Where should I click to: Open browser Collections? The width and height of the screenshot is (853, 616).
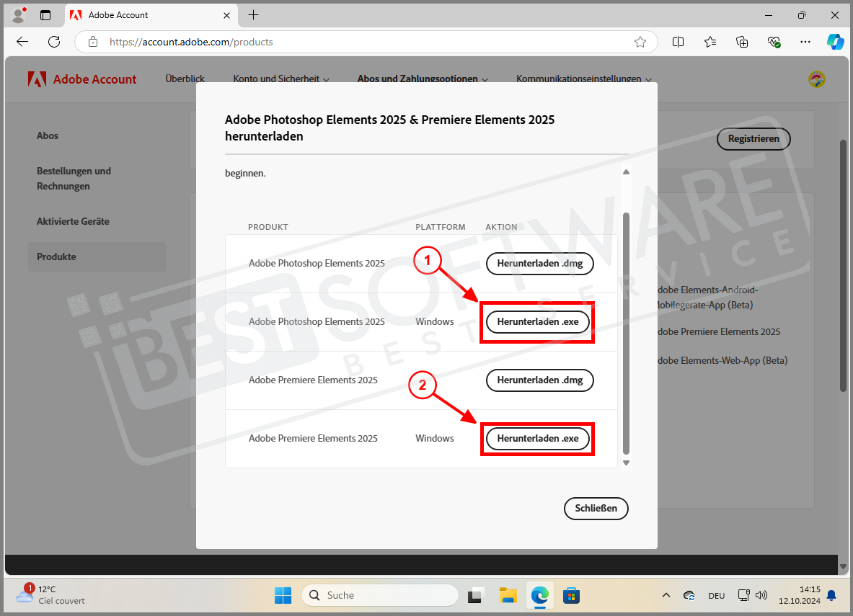click(742, 42)
